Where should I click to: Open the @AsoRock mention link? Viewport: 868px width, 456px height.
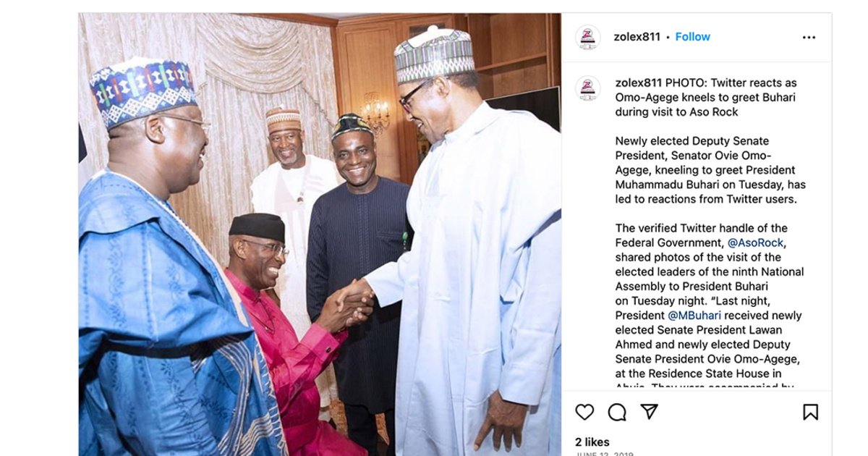756,242
